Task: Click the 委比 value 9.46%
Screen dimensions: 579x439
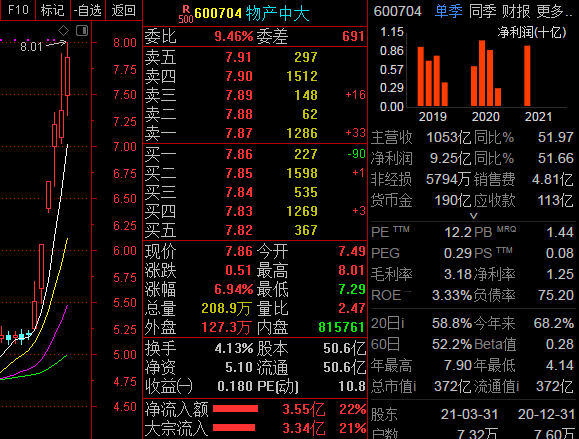Action: (233, 37)
